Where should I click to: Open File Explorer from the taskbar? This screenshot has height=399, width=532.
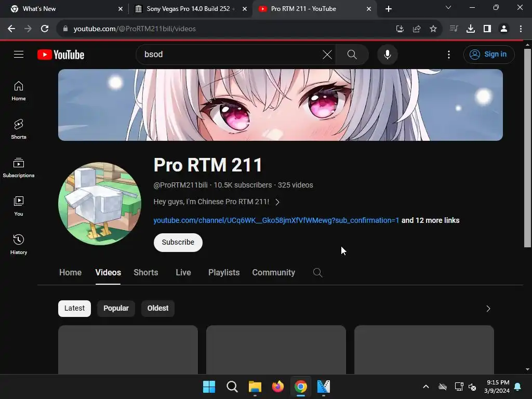[255, 387]
